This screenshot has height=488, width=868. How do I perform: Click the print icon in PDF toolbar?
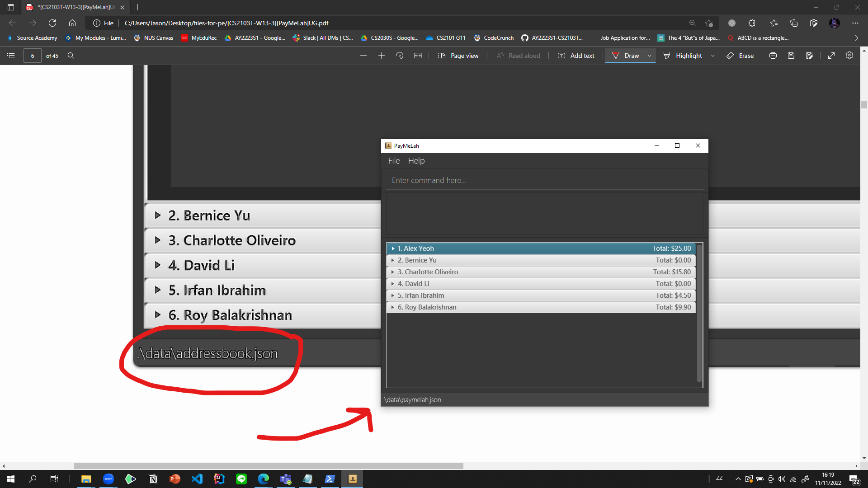773,56
